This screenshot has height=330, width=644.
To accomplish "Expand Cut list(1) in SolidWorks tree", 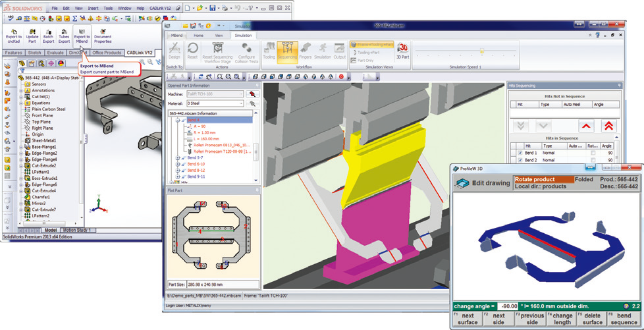I will point(21,97).
